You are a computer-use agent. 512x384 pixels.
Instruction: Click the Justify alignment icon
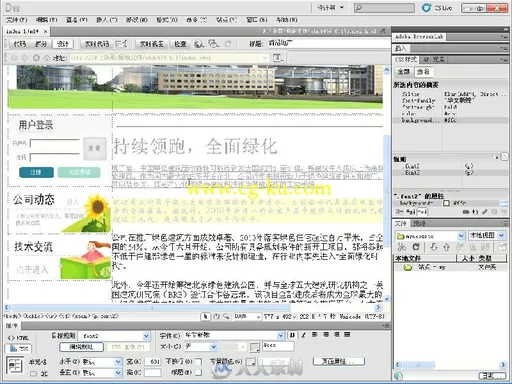(347, 334)
